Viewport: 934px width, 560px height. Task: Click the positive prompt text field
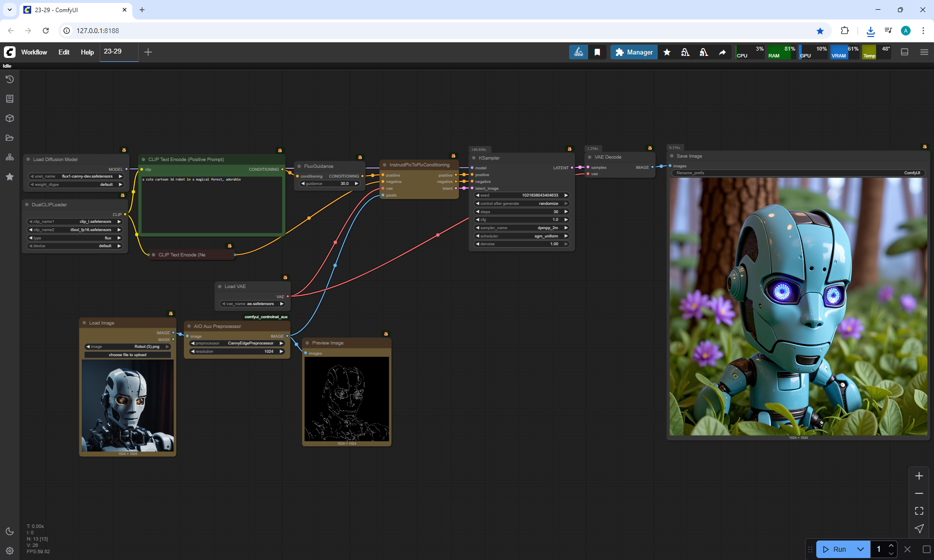212,204
